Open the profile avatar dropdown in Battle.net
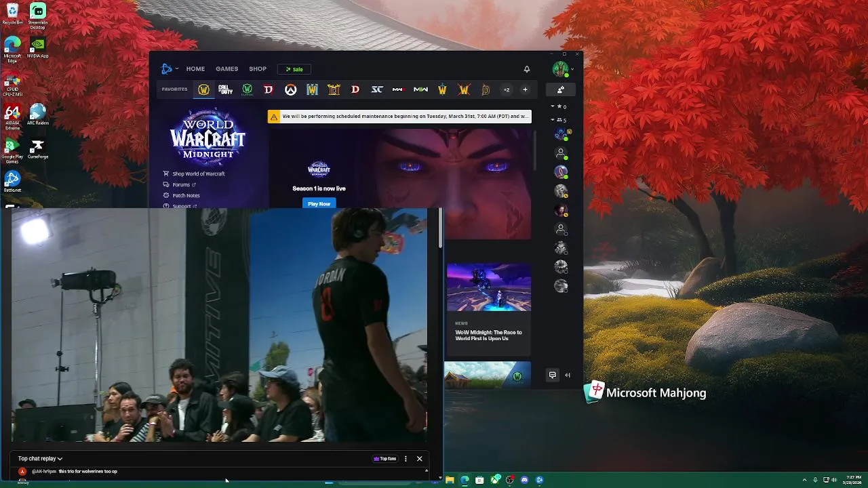Screen dimensions: 868x488 point(562,68)
